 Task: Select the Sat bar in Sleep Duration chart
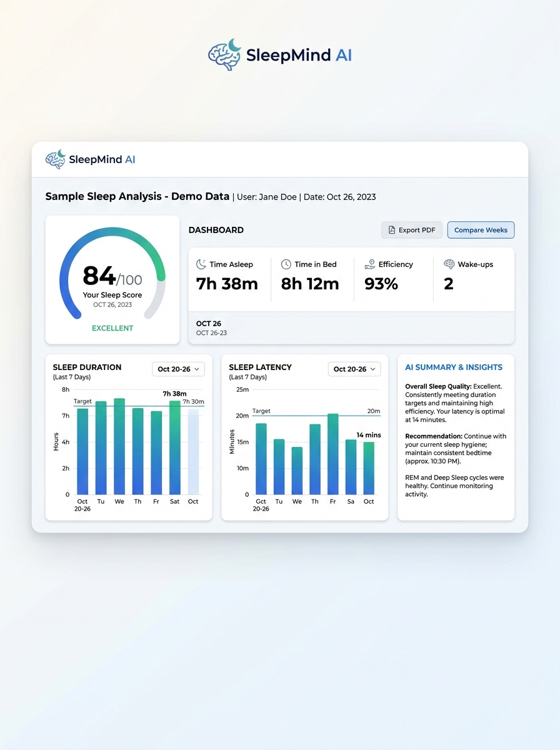click(175, 447)
